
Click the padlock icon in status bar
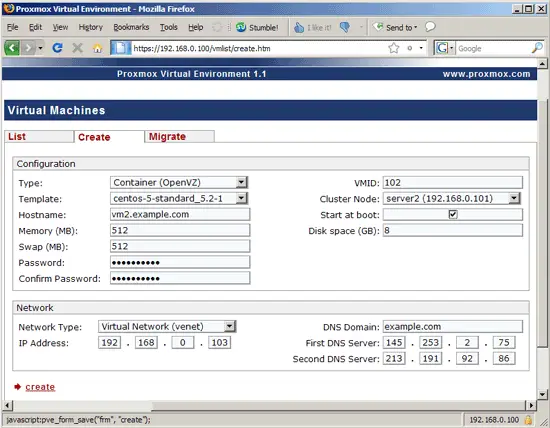click(528, 420)
